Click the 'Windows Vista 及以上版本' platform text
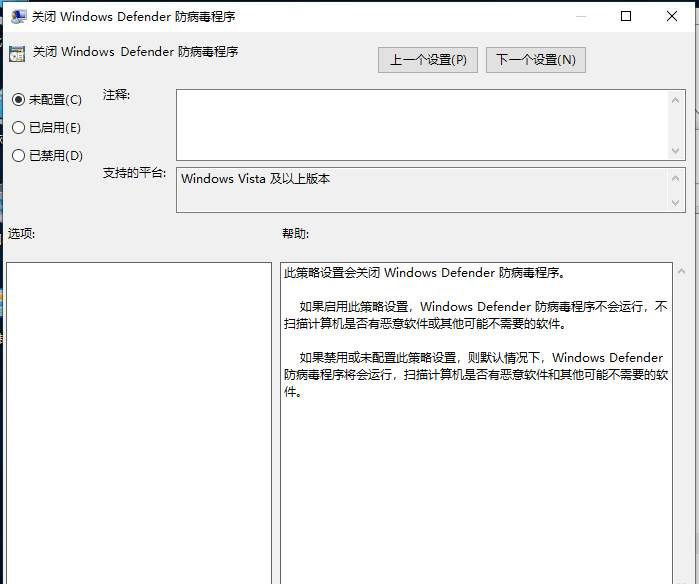This screenshot has width=699, height=584. pos(255,179)
